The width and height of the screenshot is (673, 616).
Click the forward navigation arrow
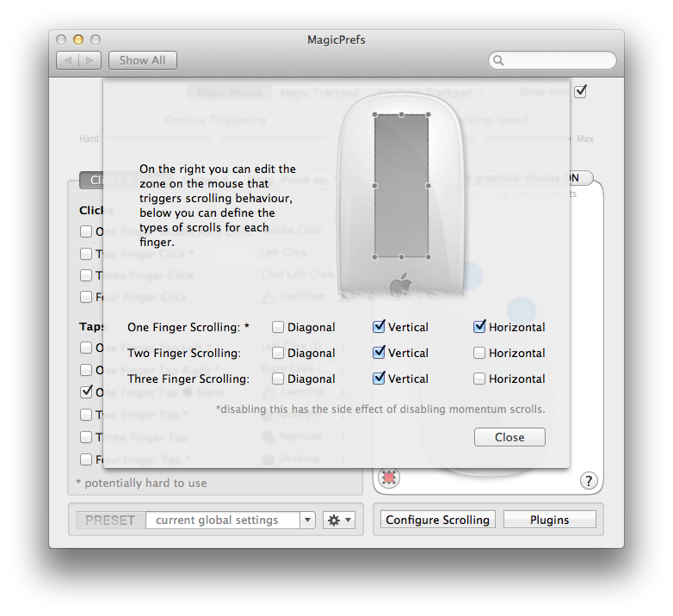pos(90,60)
